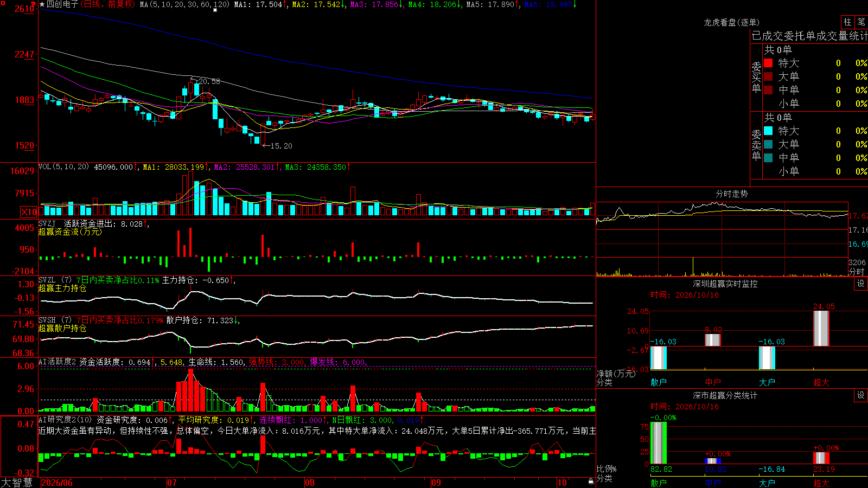Click the 20.58 high price annotation
The width and height of the screenshot is (868, 488).
click(209, 81)
